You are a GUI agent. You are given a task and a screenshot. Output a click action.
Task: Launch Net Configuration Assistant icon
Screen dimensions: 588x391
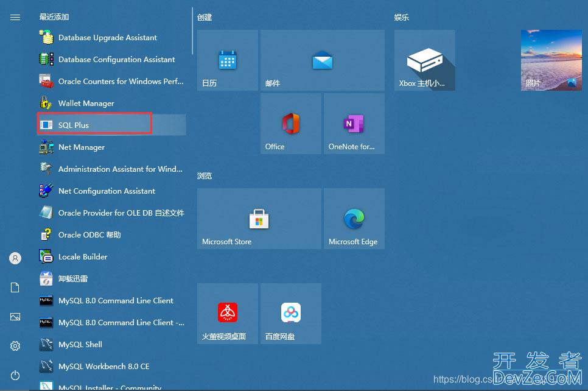(x=46, y=191)
